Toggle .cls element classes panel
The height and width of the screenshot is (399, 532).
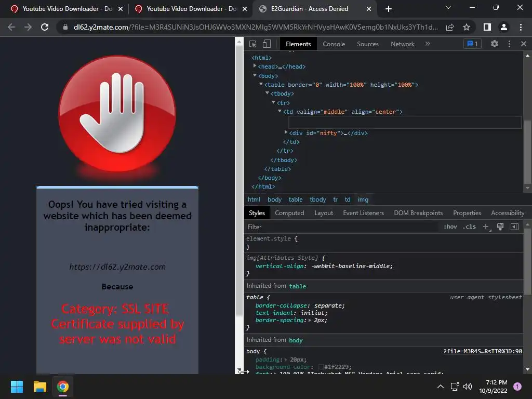pyautogui.click(x=469, y=227)
